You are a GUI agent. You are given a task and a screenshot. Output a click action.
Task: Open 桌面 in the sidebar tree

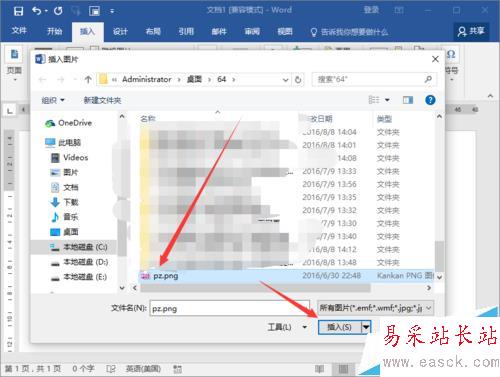point(64,232)
